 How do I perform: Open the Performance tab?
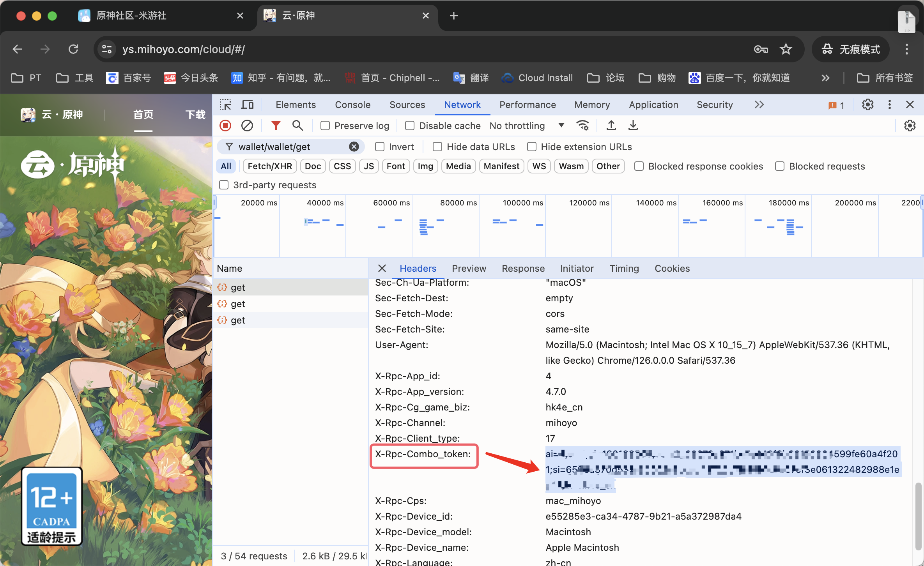click(x=527, y=105)
